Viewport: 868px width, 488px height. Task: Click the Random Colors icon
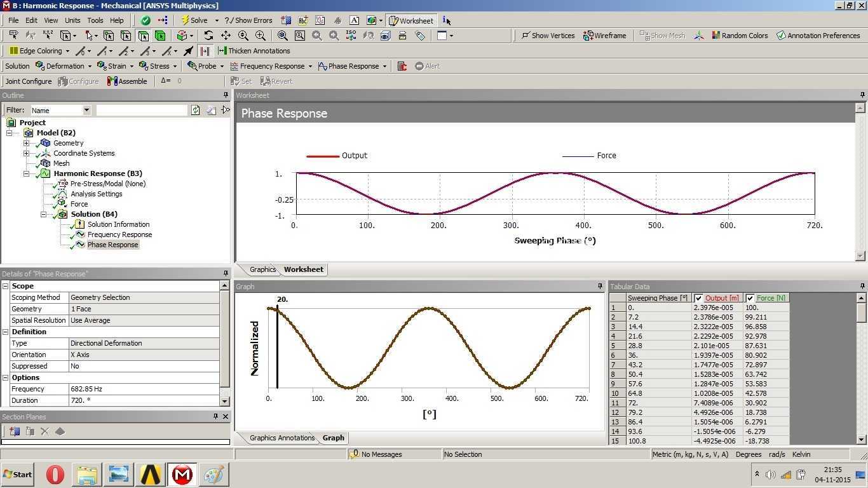coord(715,36)
